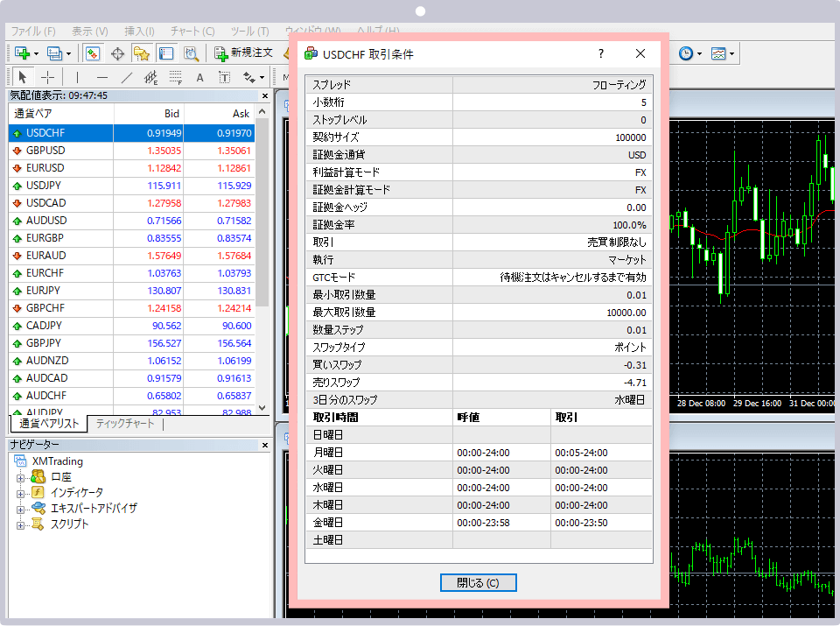This screenshot has height=626, width=840.
Task: Select the text label tool
Action: point(225,77)
